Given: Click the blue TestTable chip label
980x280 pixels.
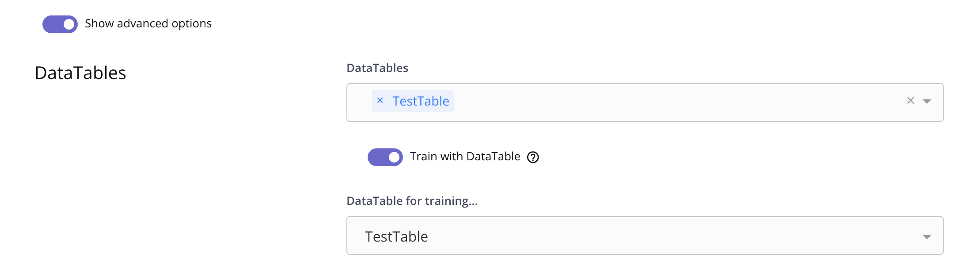Looking at the screenshot, I should tap(421, 101).
